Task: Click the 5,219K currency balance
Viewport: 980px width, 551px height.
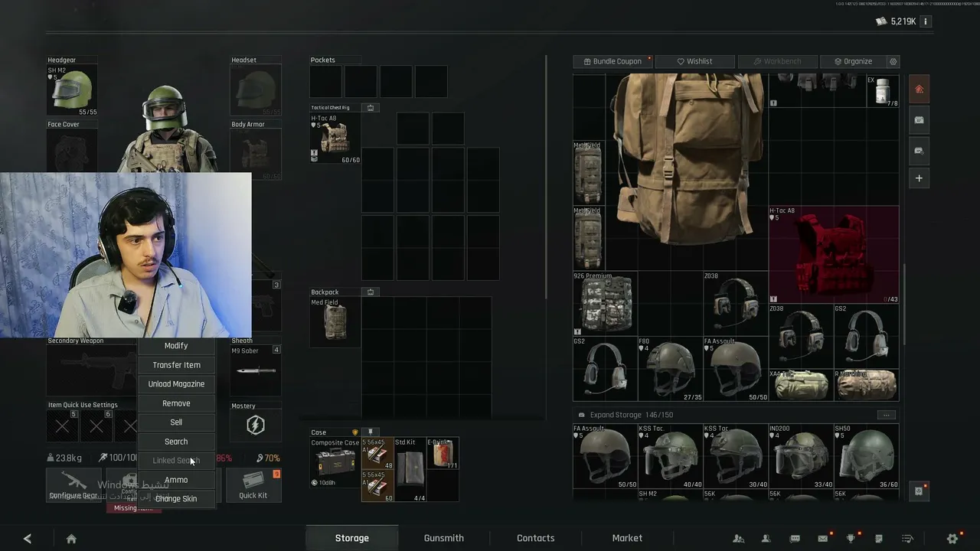Action: 897,21
